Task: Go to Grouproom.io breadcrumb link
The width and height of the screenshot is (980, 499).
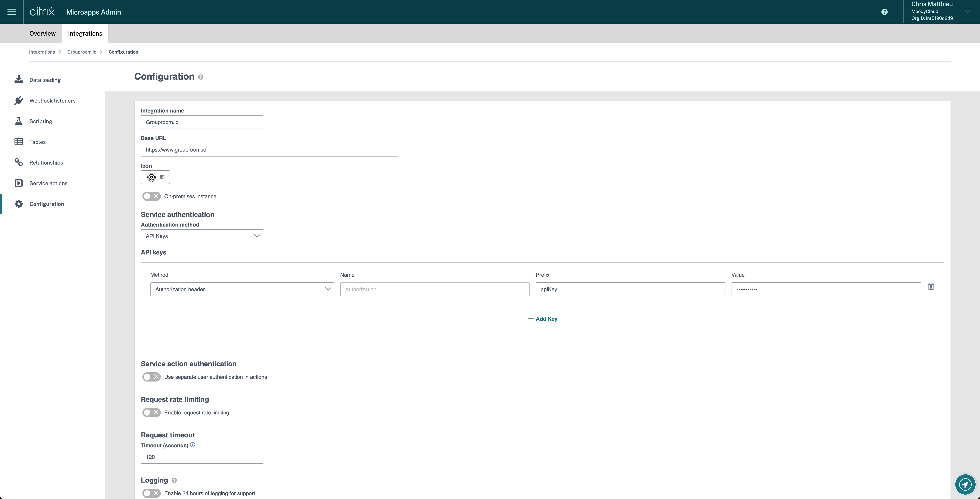Action: click(x=82, y=52)
